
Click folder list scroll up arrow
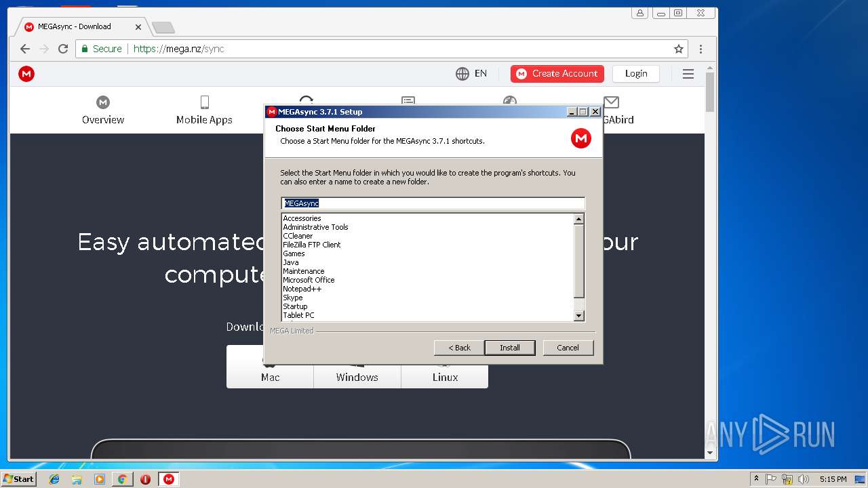tap(578, 219)
